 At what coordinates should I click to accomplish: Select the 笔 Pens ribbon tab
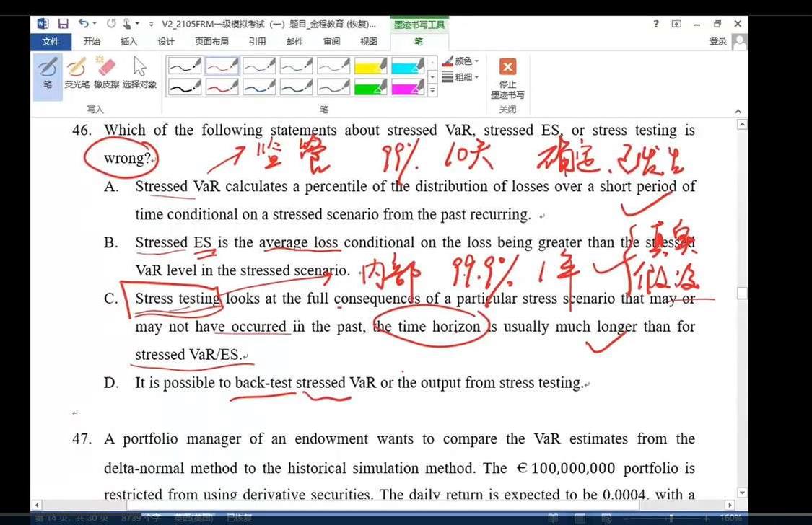click(419, 42)
